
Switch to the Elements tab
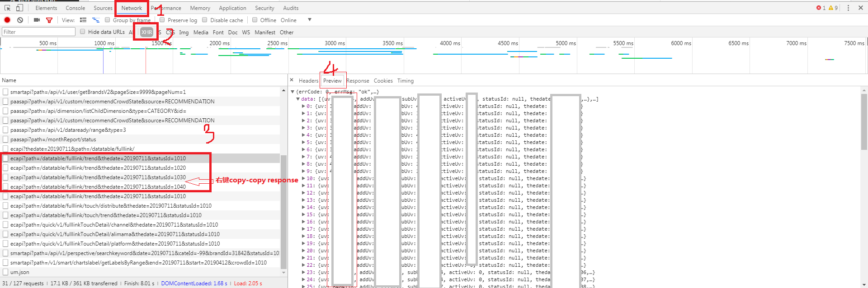[x=46, y=8]
